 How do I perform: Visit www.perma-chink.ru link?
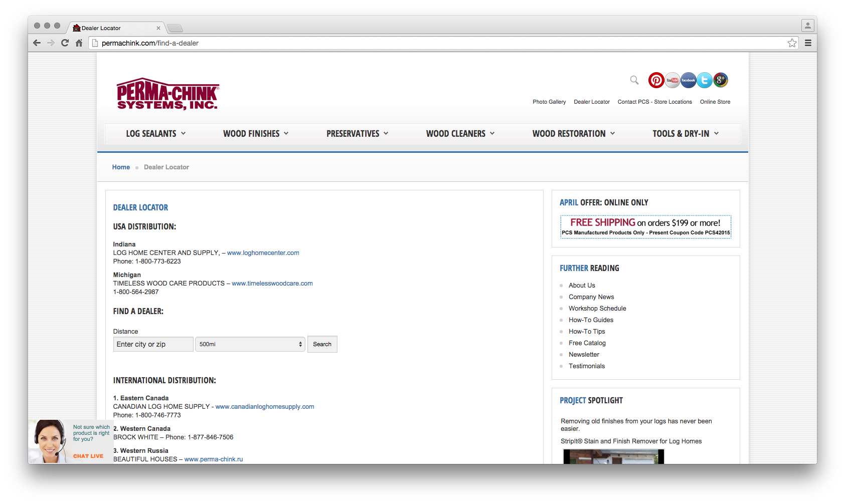click(x=214, y=459)
